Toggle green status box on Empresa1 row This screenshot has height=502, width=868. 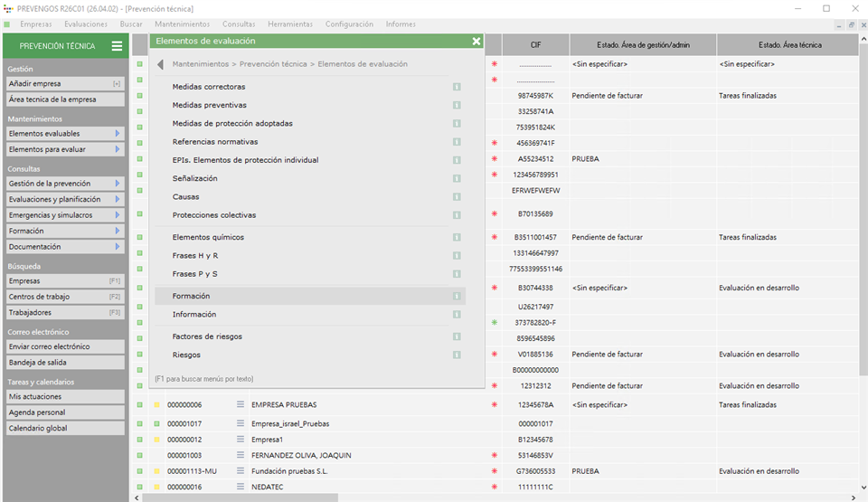coord(140,439)
